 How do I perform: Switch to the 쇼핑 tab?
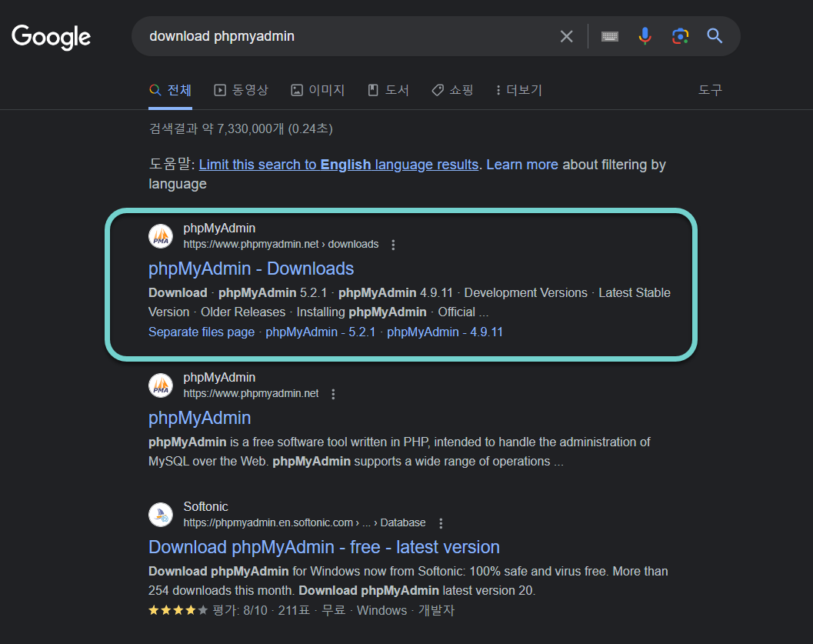pos(452,90)
